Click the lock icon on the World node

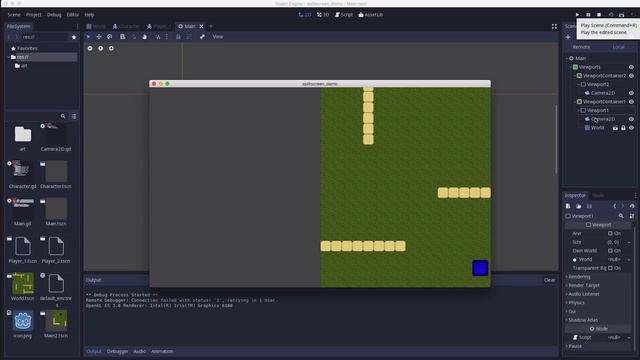click(623, 128)
